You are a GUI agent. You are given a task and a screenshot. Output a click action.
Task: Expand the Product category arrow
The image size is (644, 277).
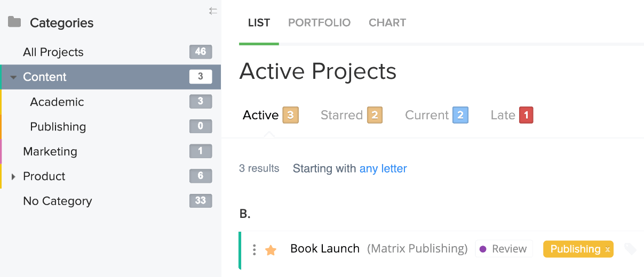point(13,176)
